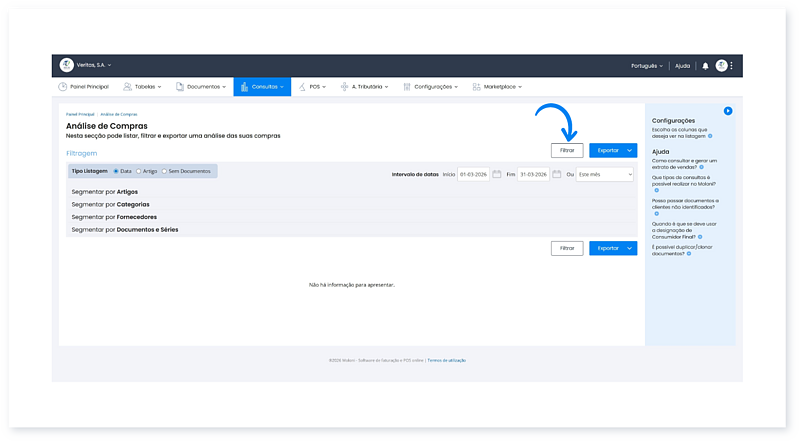Select the Artigo listing type radio
Viewport: 800px width, 442px height.
click(138, 171)
